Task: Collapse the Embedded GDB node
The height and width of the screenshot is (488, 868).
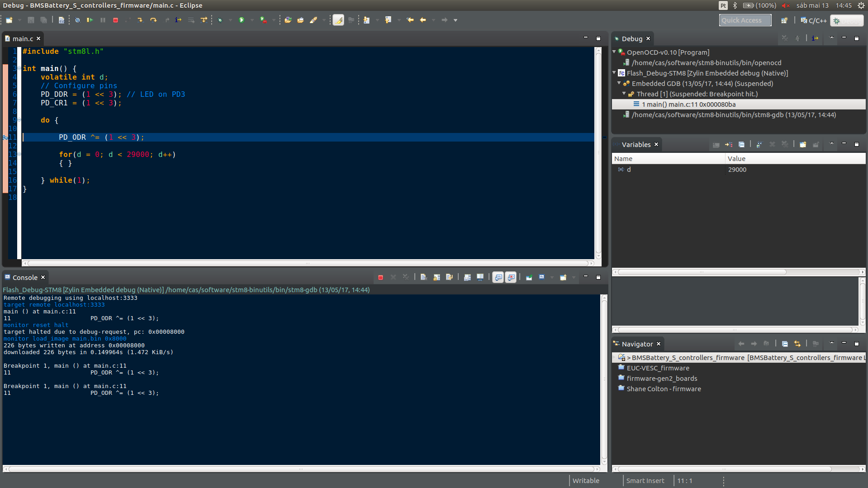Action: point(620,83)
